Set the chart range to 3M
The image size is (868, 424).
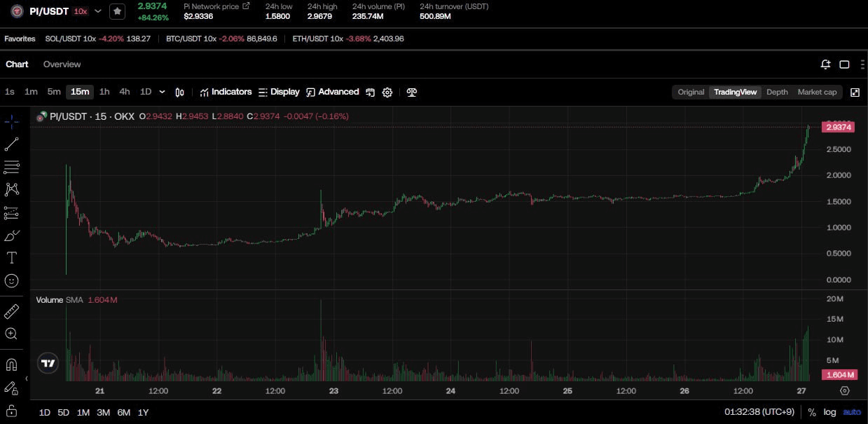[104, 412]
